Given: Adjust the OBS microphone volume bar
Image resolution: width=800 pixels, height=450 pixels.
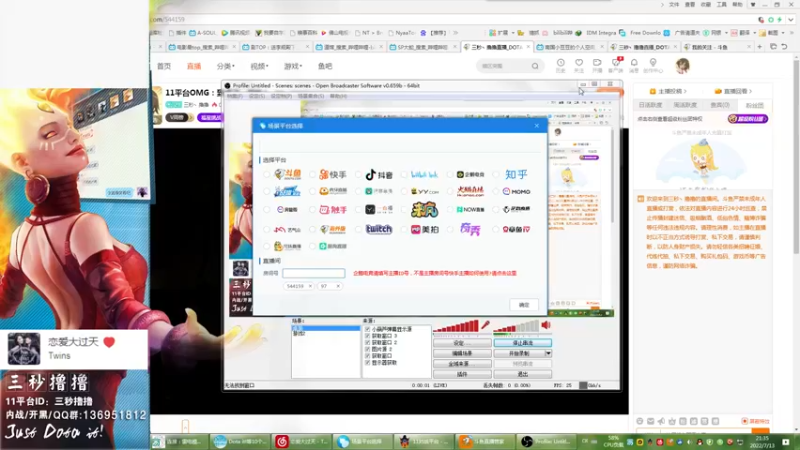Looking at the screenshot, I should pyautogui.click(x=456, y=326).
